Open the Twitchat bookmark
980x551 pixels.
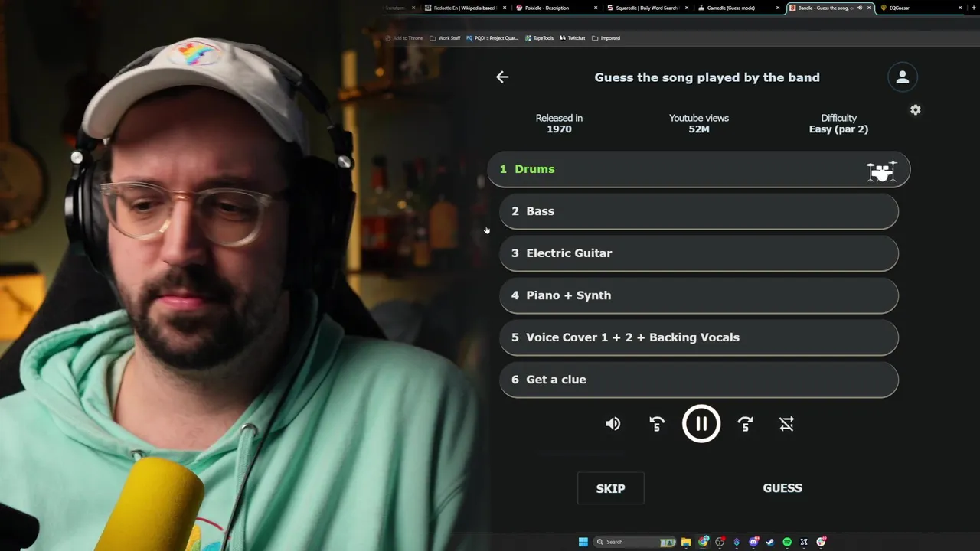point(573,38)
